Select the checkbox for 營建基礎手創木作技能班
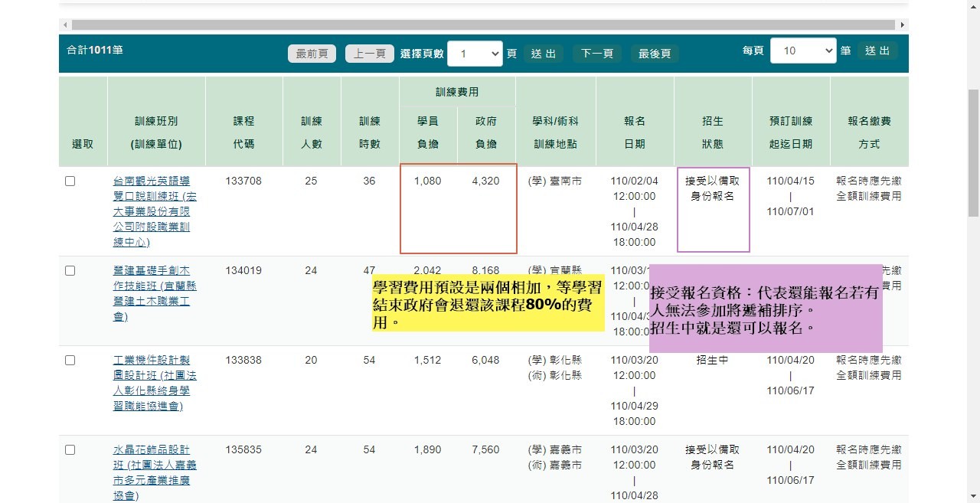This screenshot has width=980, height=503. coord(70,270)
